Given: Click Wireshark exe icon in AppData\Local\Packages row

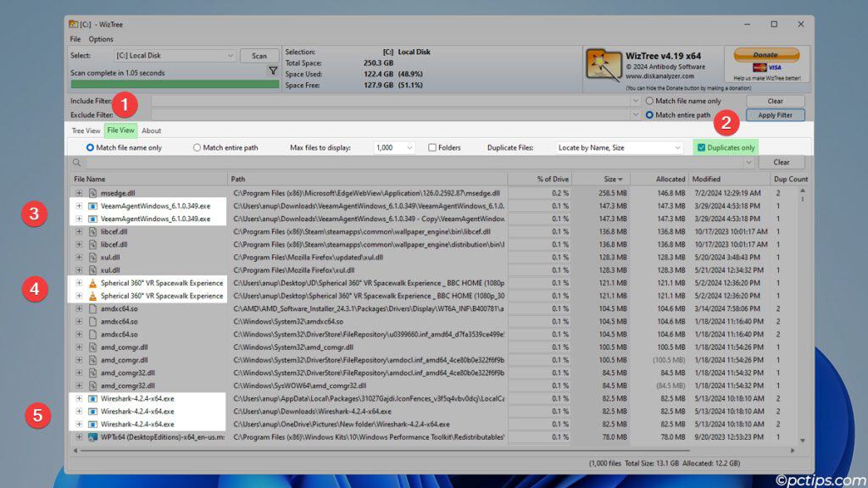Looking at the screenshot, I should [93, 398].
